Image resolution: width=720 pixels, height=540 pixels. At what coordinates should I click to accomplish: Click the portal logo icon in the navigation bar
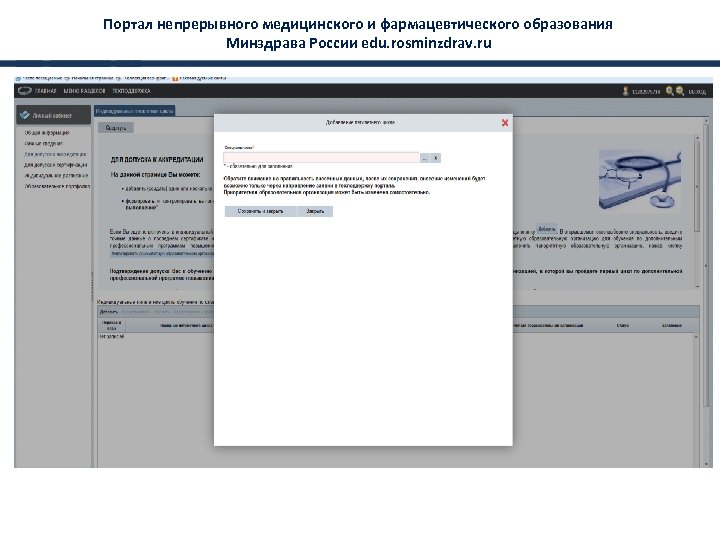pos(25,90)
